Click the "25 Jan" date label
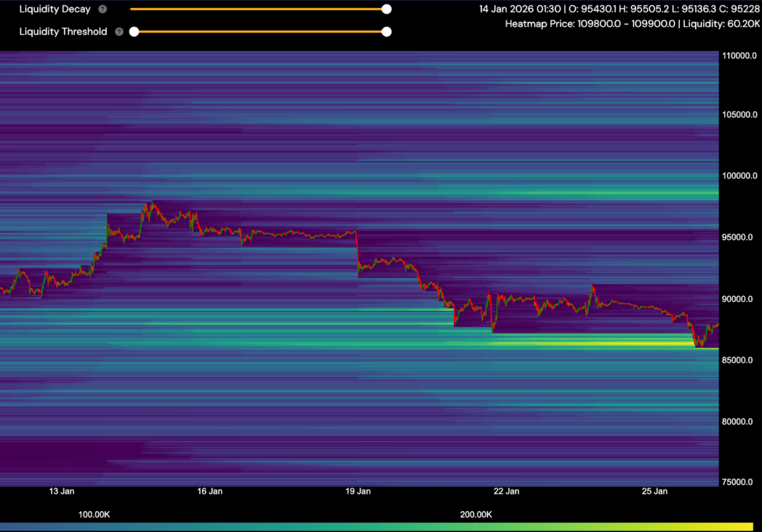Screen dimensions: 762x532 click(654, 491)
